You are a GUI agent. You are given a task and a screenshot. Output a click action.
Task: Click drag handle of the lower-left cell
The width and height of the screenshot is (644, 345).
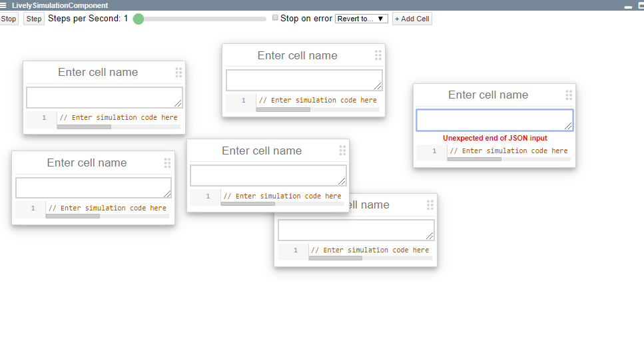point(167,163)
